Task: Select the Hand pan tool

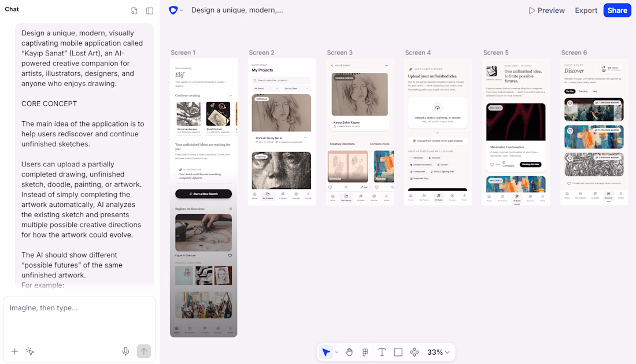Action: (349, 352)
